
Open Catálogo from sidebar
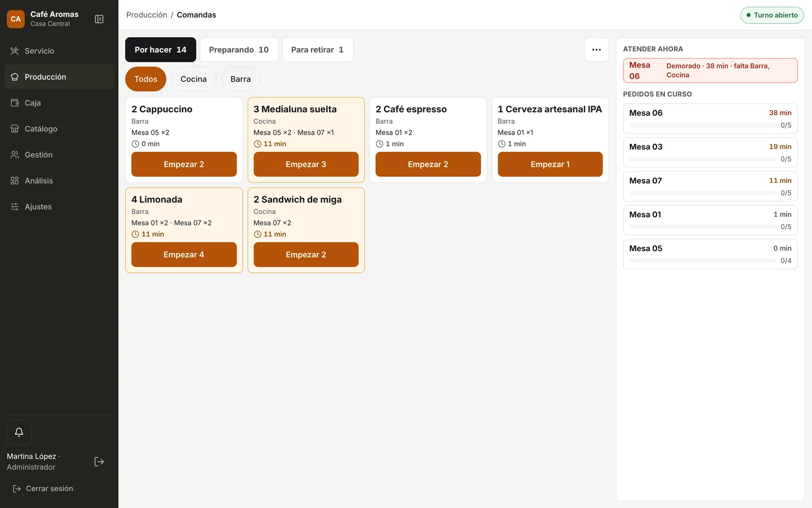coord(59,129)
